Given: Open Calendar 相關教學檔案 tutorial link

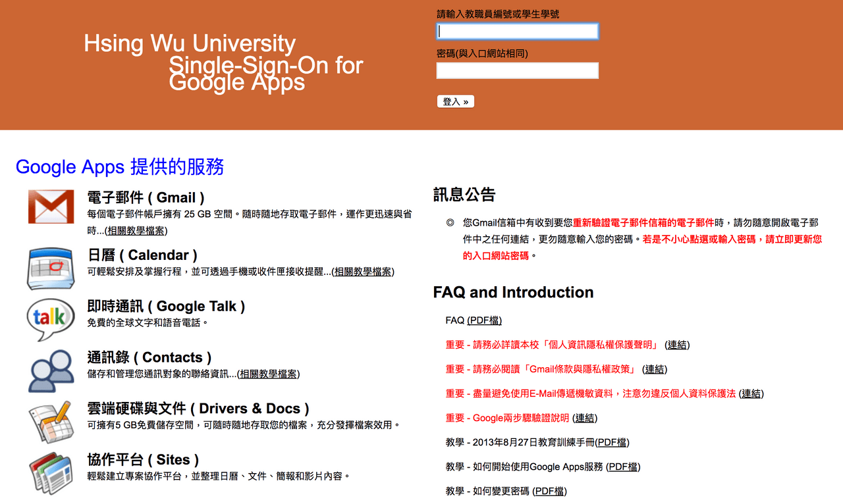Looking at the screenshot, I should point(363,272).
